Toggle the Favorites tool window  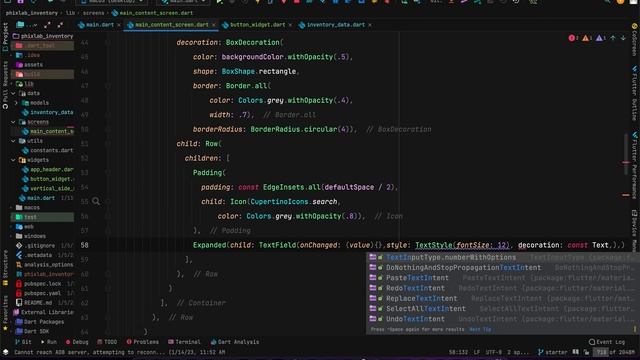[5, 312]
